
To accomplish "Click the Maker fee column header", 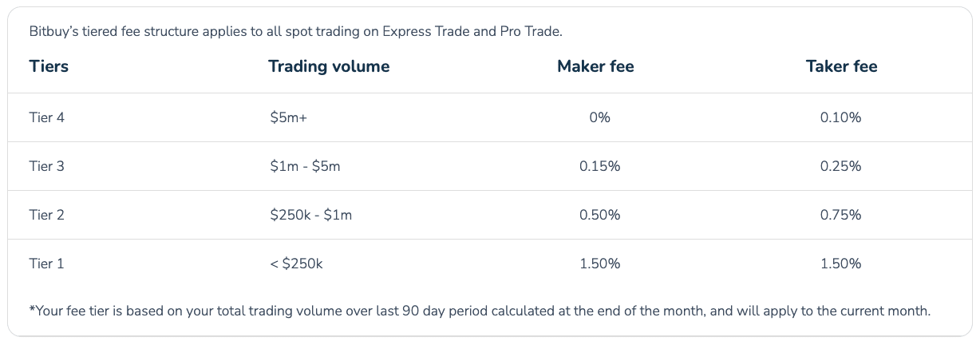I will coord(595,66).
